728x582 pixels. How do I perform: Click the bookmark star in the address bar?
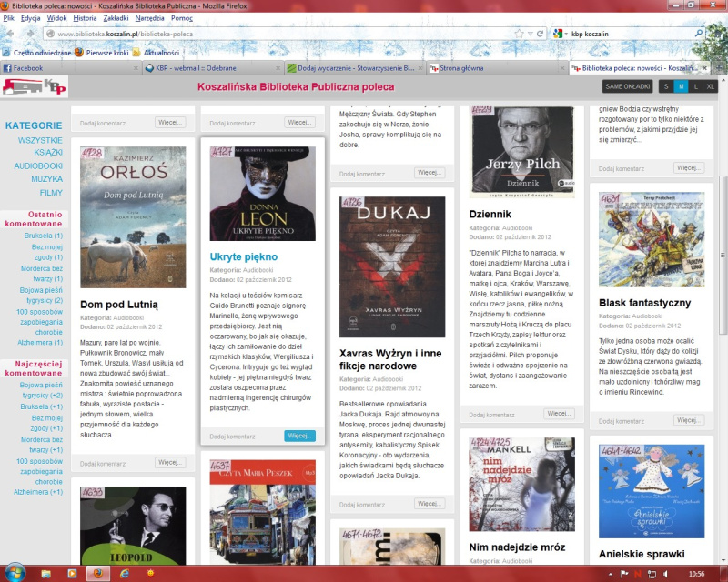517,34
